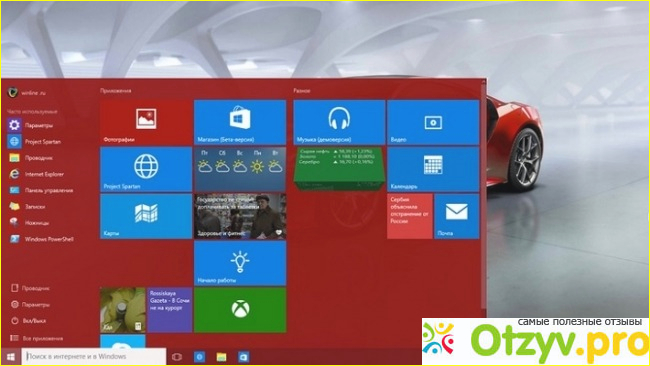650x366 pixels.
Task: Open the Видео video tile
Action: pos(433,122)
